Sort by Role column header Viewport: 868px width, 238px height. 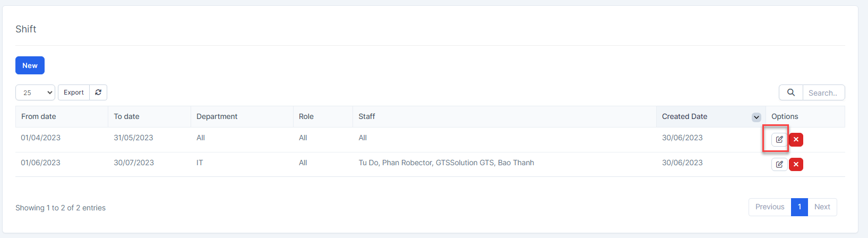click(306, 116)
